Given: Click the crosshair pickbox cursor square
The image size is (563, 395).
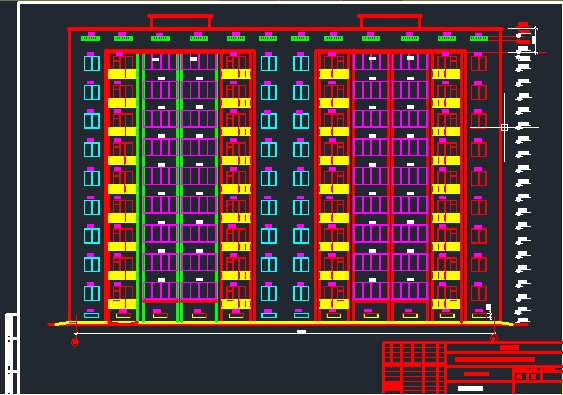Looking at the screenshot, I should click(x=504, y=127).
